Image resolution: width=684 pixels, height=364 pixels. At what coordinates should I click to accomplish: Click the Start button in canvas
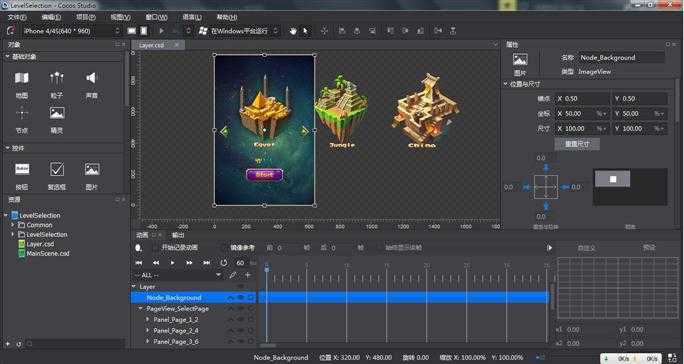coord(264,175)
